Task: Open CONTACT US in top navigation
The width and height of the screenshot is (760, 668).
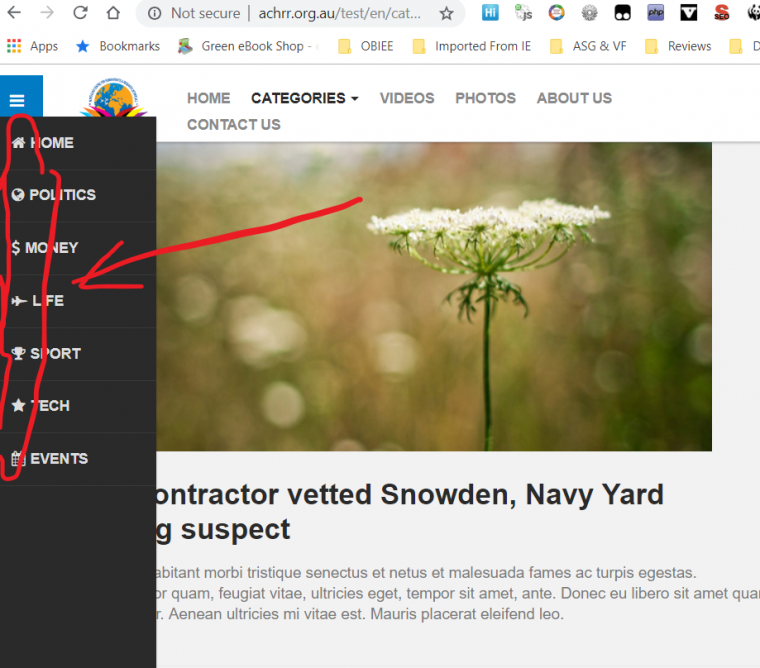Action: (234, 125)
